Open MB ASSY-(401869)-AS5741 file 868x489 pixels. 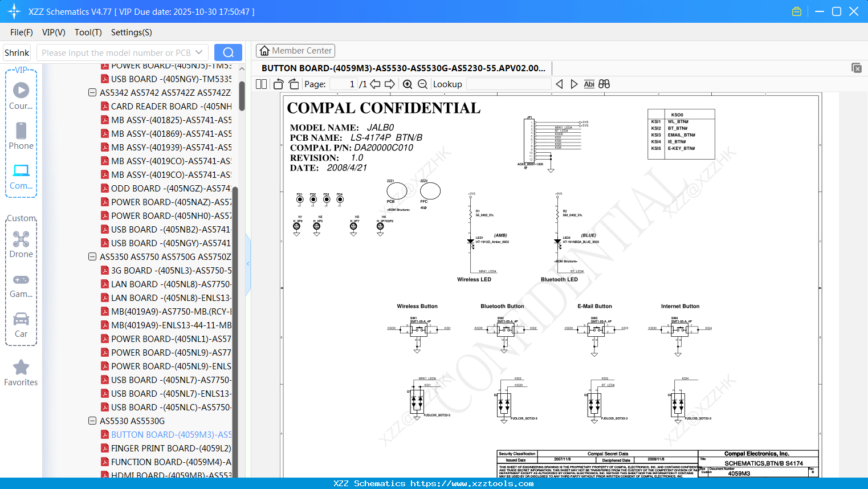171,133
